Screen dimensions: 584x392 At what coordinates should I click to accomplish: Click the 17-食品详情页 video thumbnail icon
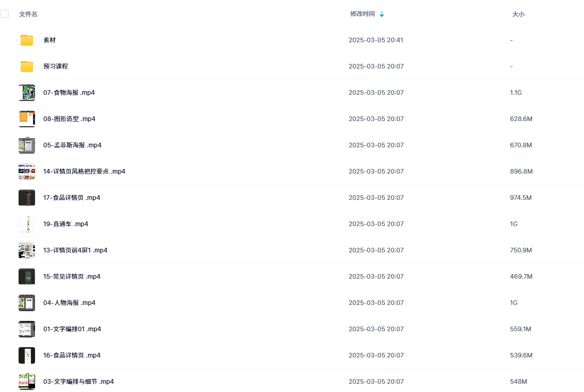(27, 198)
